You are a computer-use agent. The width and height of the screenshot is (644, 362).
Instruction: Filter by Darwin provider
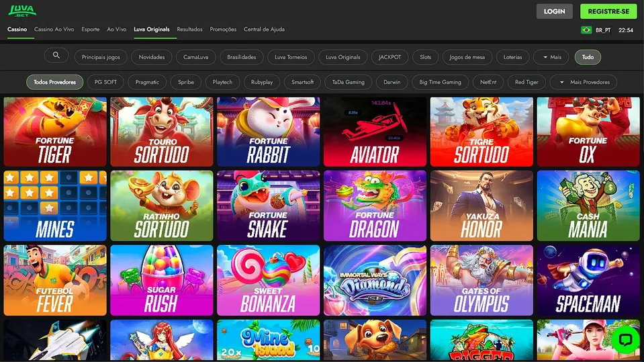pyautogui.click(x=392, y=82)
